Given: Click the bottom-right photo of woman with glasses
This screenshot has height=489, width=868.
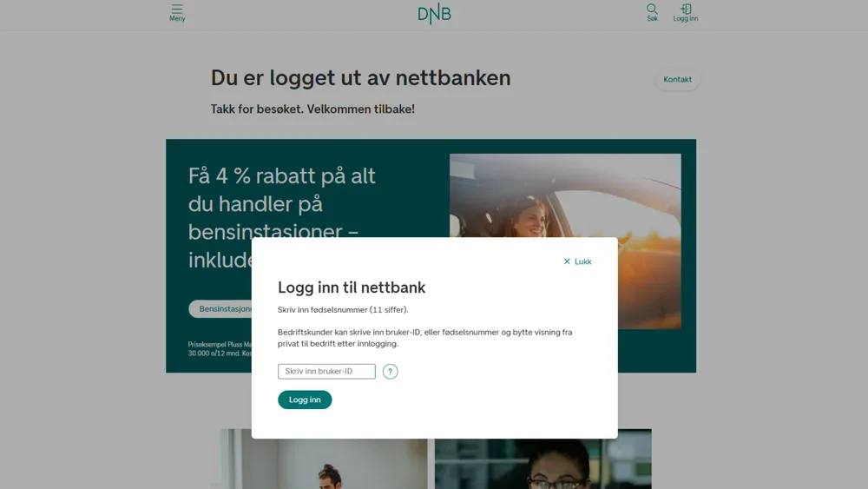Looking at the screenshot, I should point(543,464).
